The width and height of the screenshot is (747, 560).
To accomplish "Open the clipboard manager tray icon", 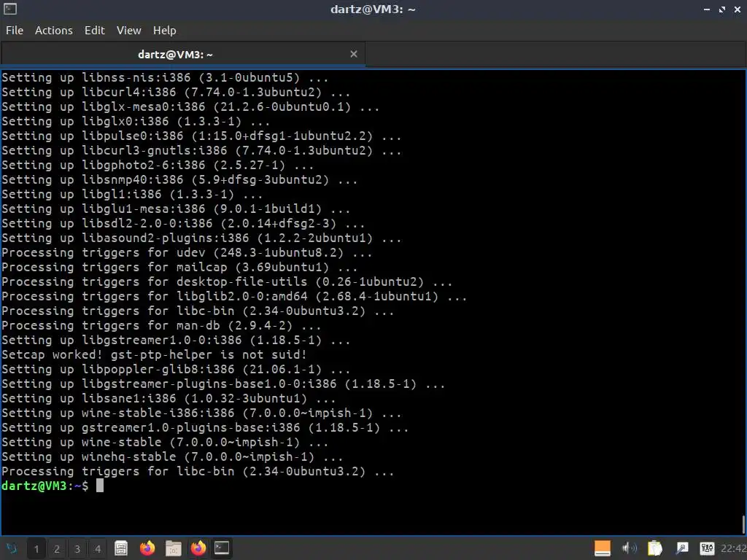I will pyautogui.click(x=655, y=548).
